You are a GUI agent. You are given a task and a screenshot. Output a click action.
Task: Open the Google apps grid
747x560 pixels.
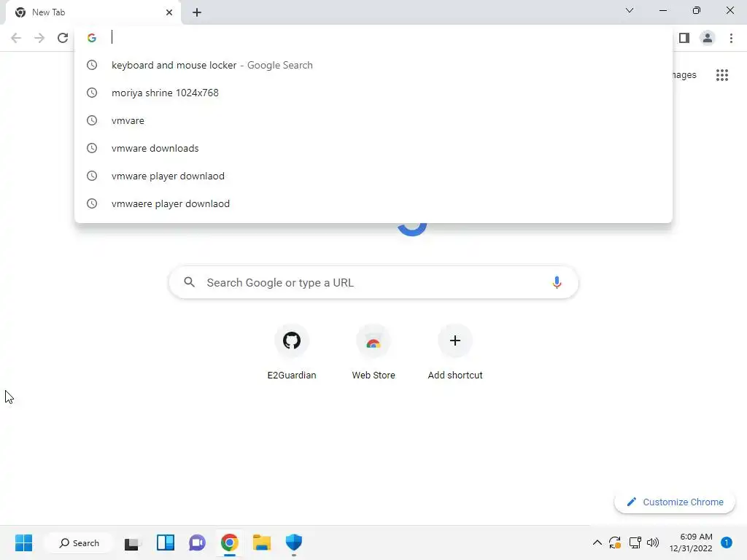pyautogui.click(x=721, y=75)
